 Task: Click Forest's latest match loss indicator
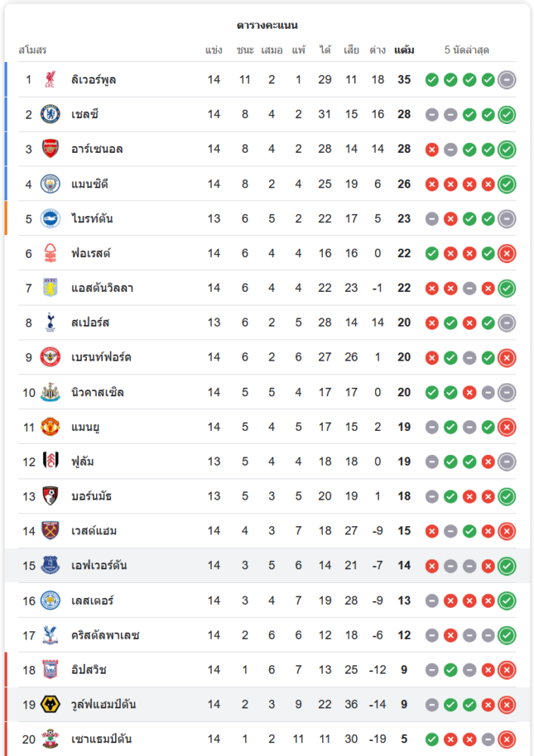pyautogui.click(x=507, y=253)
